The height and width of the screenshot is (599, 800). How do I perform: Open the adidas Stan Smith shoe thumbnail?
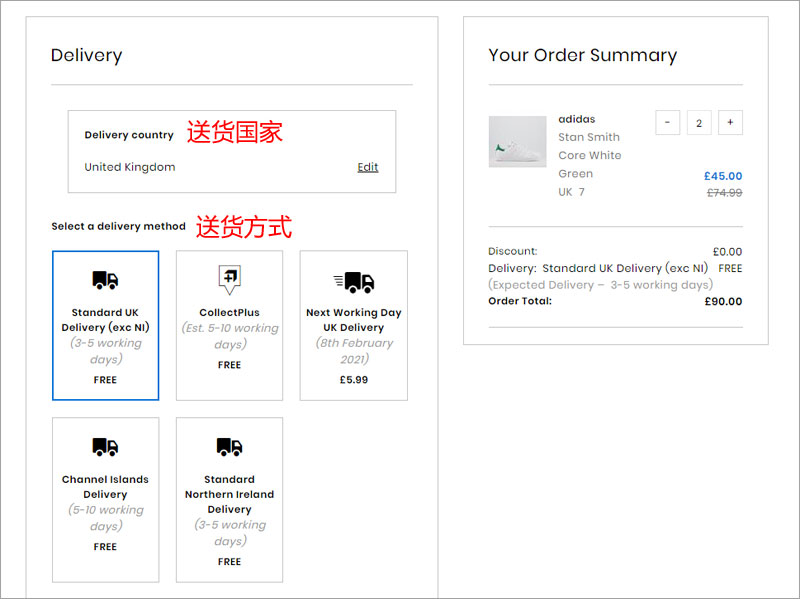click(x=517, y=141)
